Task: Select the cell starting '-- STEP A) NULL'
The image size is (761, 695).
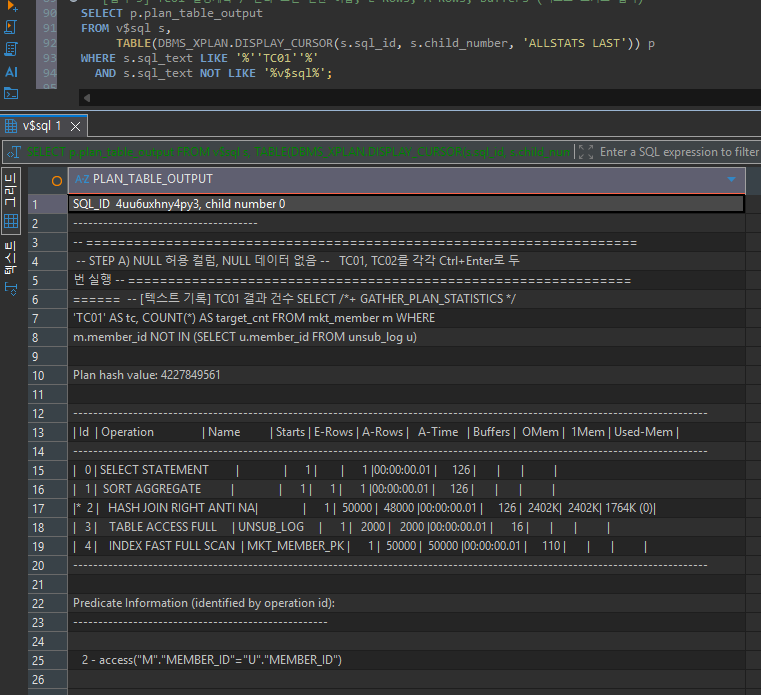Action: (407, 261)
